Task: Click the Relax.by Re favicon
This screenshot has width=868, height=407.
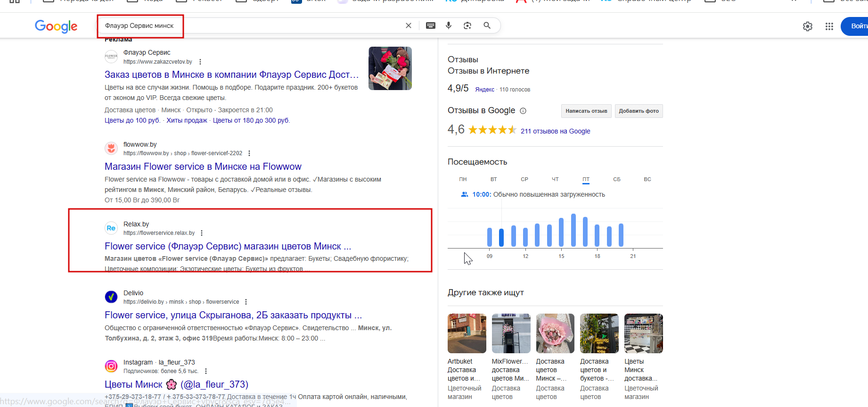Action: click(111, 228)
